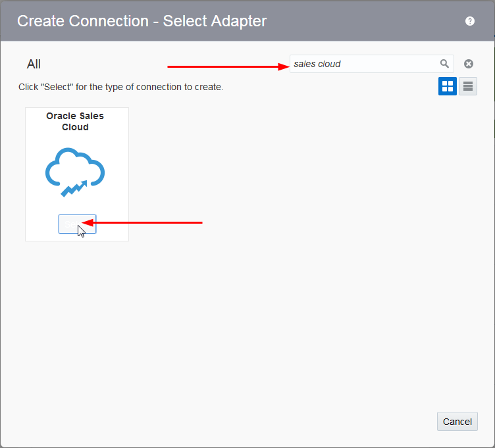
Task: Select the Oracle Sales Cloud adapter
Action: 78,224
